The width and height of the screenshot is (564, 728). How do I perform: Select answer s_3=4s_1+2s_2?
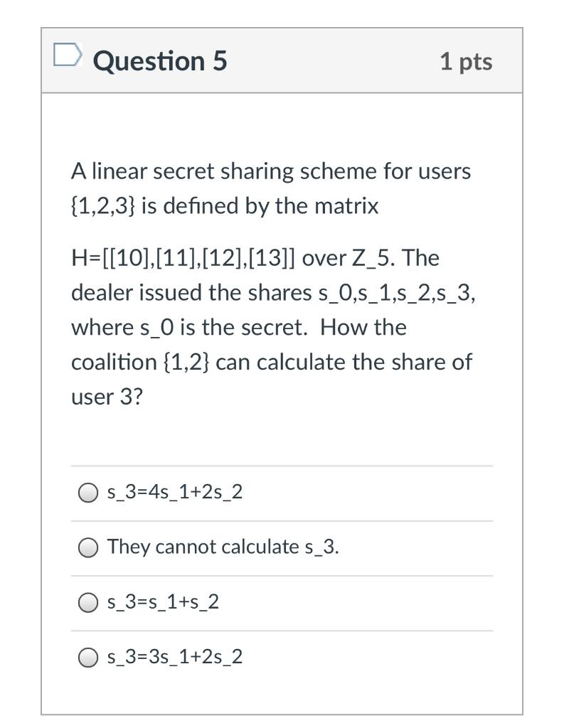click(x=87, y=491)
